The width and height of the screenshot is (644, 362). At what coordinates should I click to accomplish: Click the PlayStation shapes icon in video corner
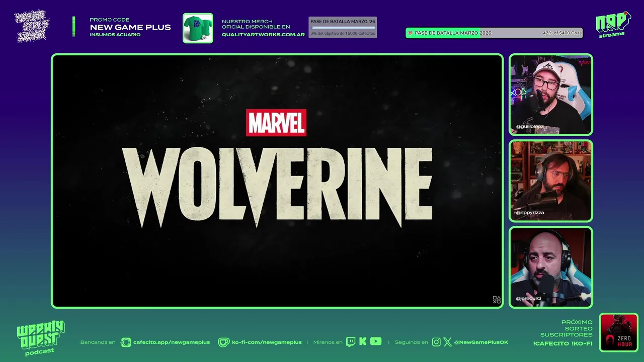(497, 300)
